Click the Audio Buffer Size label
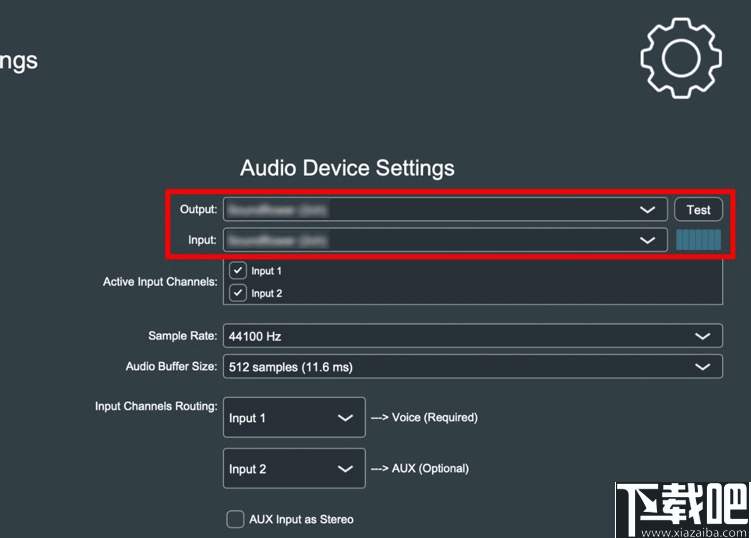751x538 pixels. pos(171,366)
